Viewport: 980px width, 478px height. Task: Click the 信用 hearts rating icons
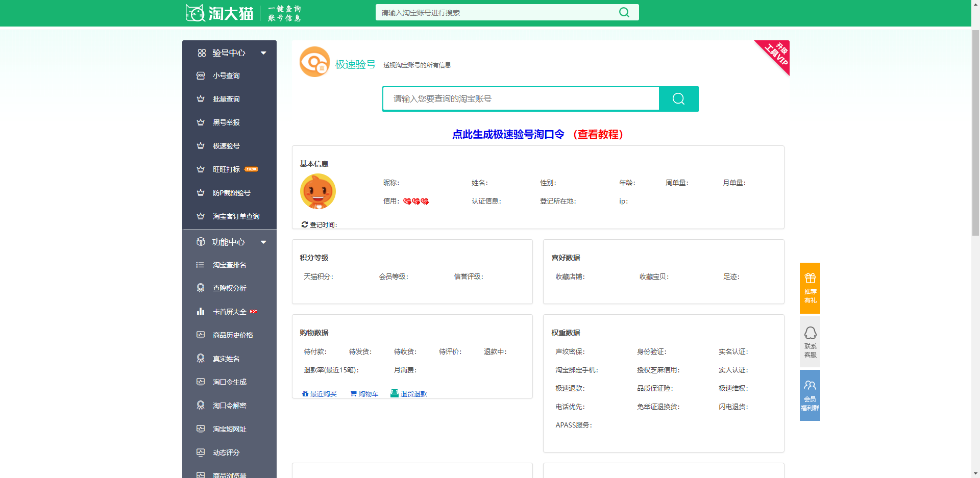(x=416, y=202)
